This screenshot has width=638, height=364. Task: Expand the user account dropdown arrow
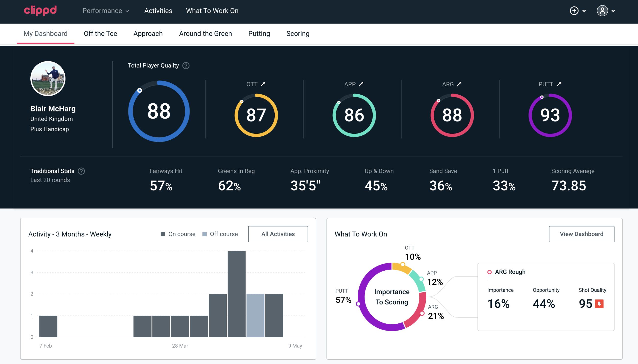tap(614, 11)
